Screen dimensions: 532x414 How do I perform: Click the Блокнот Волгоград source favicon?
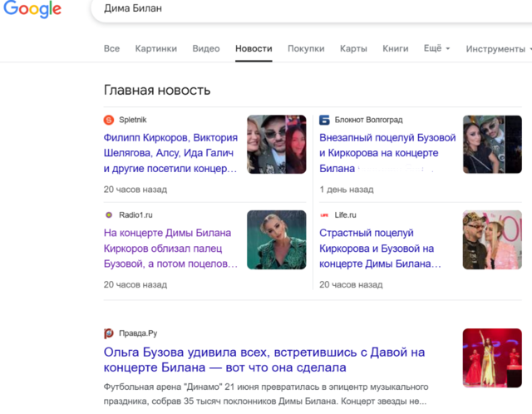[324, 120]
